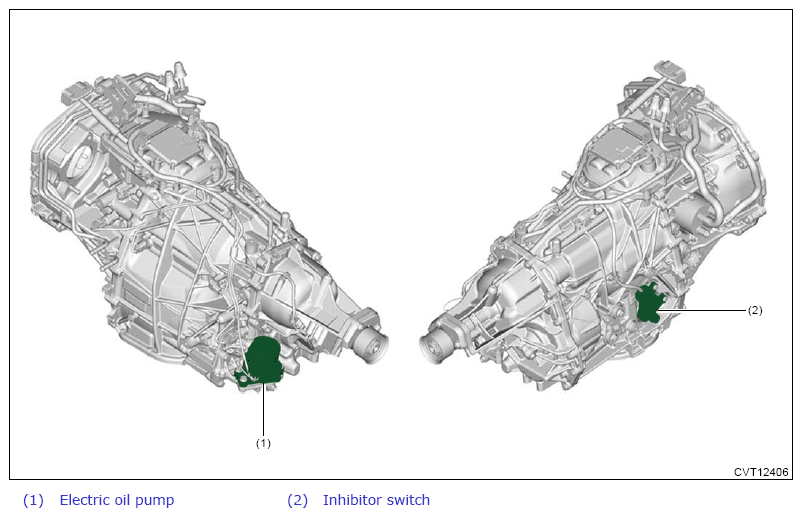The width and height of the screenshot is (802, 517).
Task: Select the (2) number in the legend
Action: coord(297,500)
